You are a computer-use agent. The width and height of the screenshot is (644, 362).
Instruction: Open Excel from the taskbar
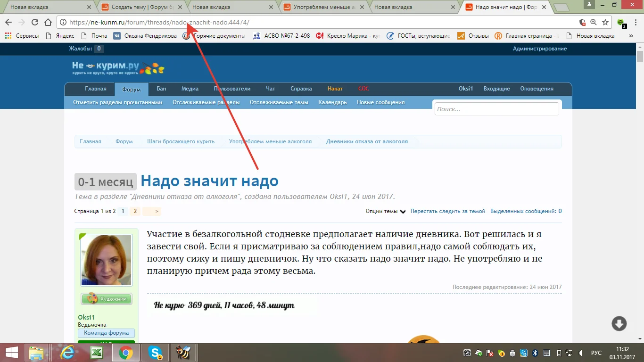click(x=97, y=352)
